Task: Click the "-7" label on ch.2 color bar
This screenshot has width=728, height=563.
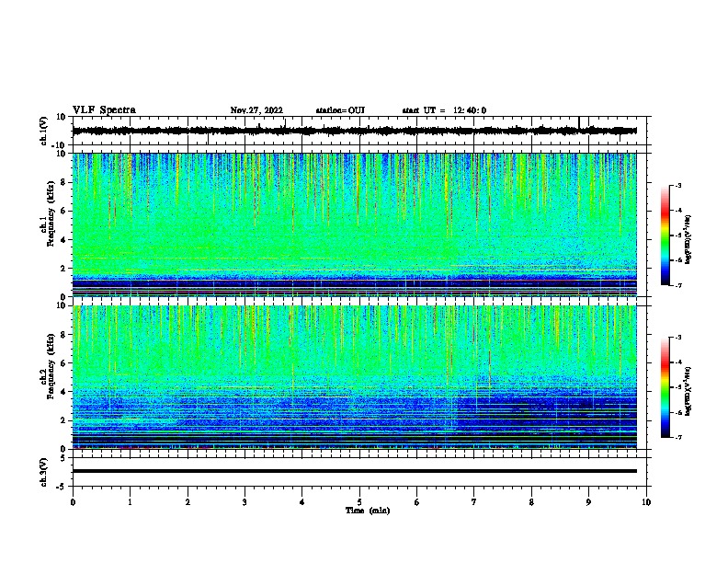Action: coord(677,437)
